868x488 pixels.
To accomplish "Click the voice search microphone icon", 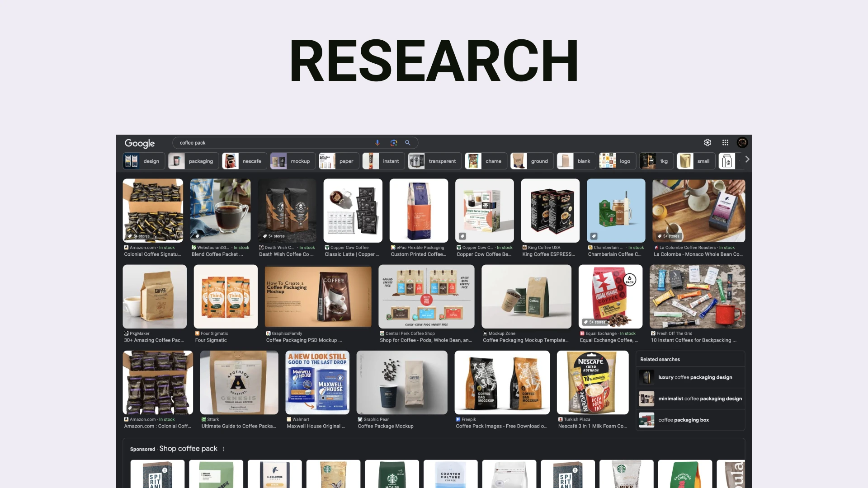I will [377, 143].
